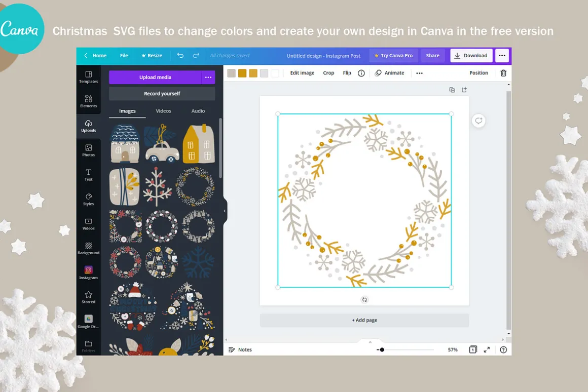Open the Elements sidebar panel
Viewport: 588px width, 392px height.
[89, 102]
